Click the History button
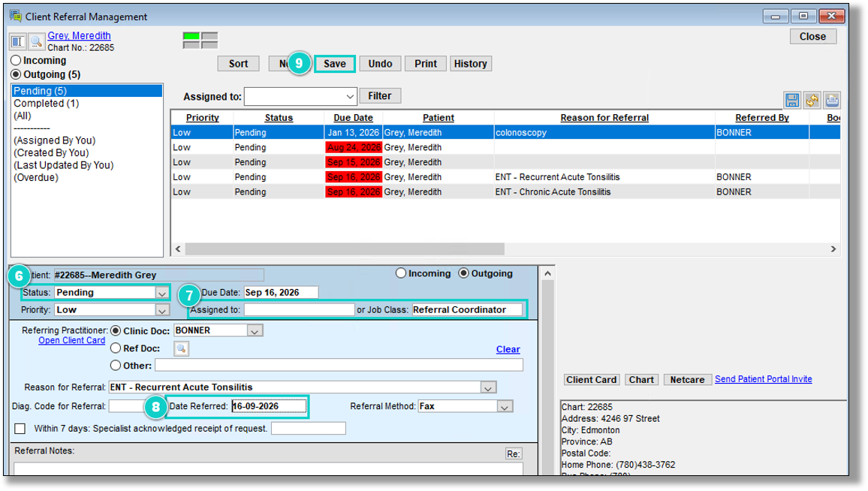The image size is (868, 491). [x=471, y=64]
